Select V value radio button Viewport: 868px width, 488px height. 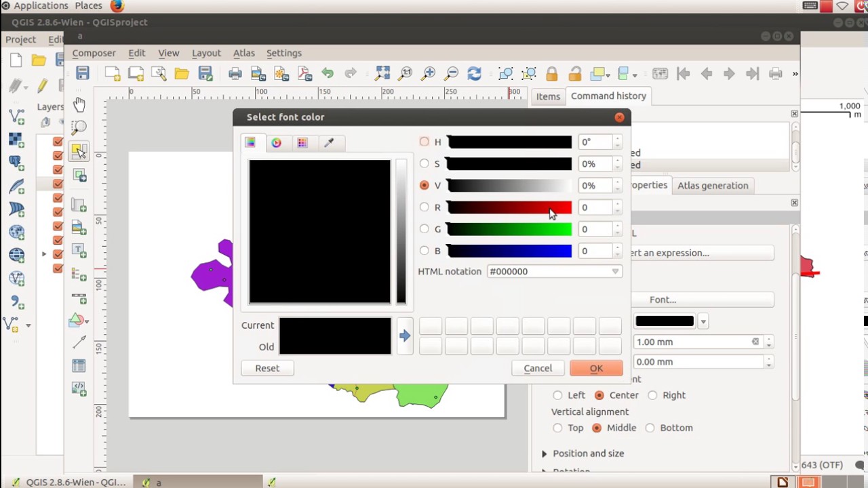425,185
